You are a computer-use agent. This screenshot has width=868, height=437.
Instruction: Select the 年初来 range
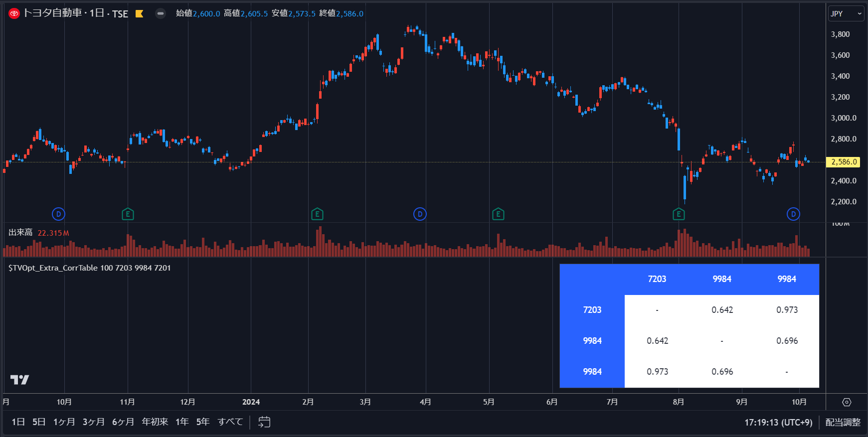click(155, 422)
